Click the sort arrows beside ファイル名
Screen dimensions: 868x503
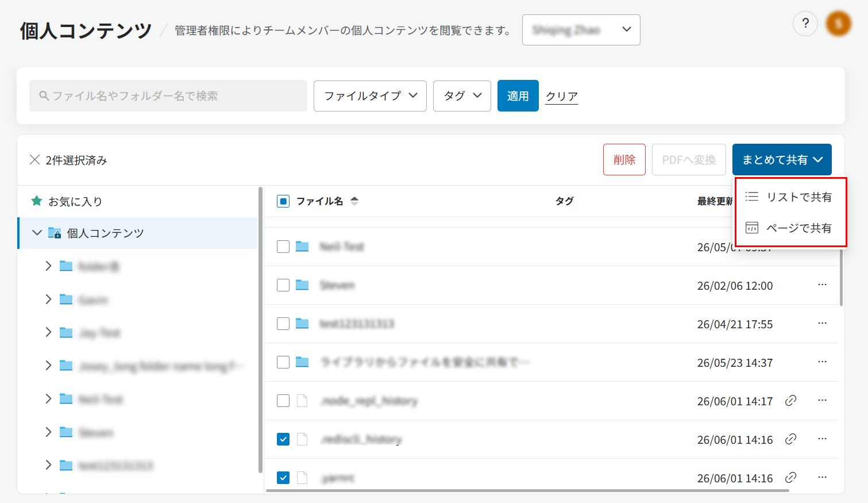354,201
